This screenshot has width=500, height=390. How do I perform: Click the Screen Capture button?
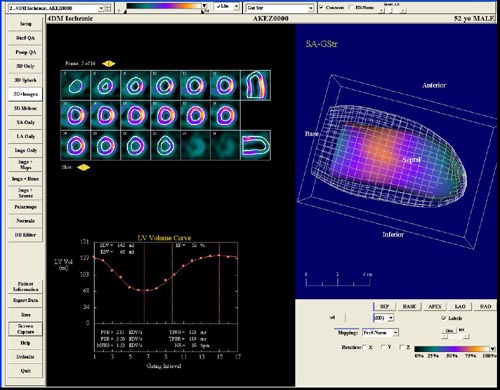pos(26,329)
